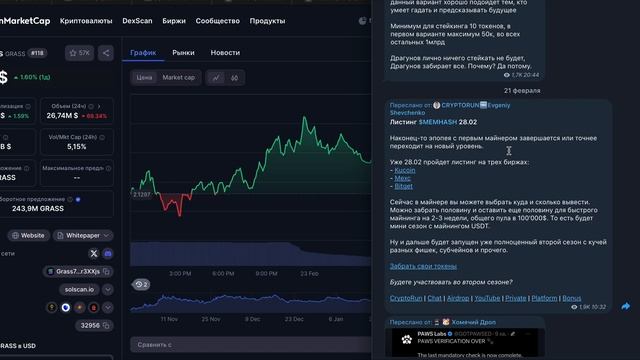The height and width of the screenshot is (360, 640).
Task: Click the chart range navigator strip
Action: [x=250, y=303]
